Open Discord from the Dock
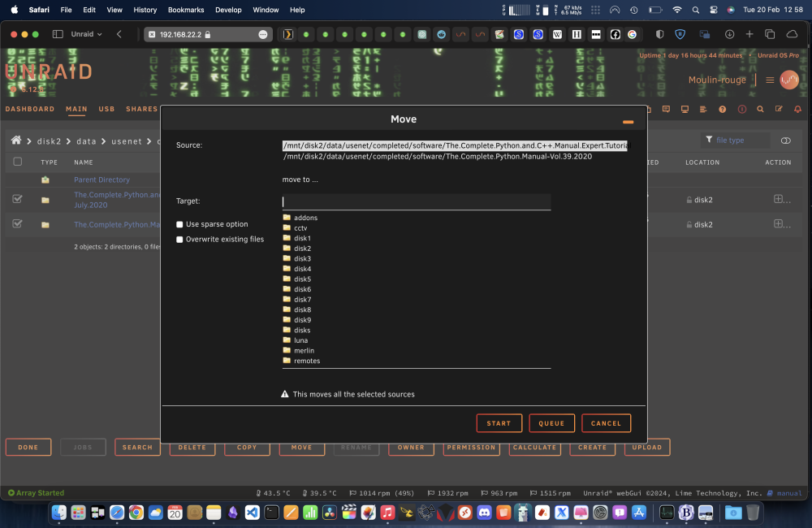Screen dimensions: 812x528 (x=484, y=513)
